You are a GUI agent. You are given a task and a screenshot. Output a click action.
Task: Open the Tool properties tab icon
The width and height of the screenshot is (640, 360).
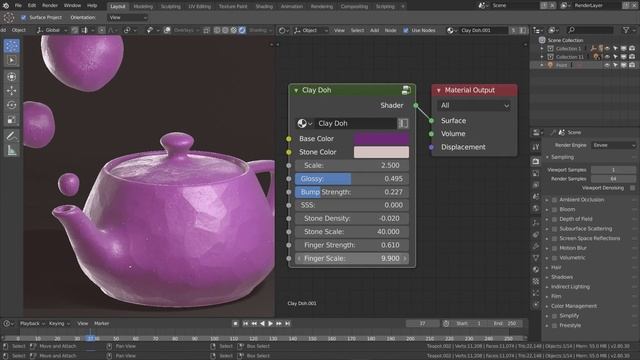(x=536, y=147)
